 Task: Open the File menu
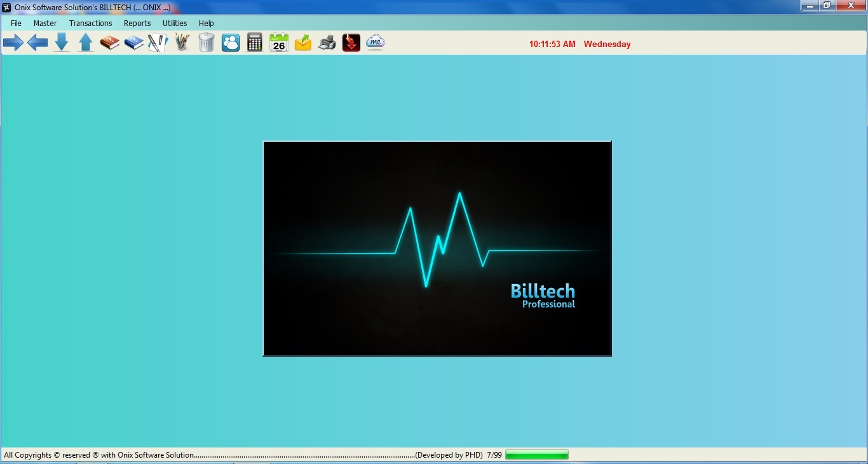[x=16, y=23]
